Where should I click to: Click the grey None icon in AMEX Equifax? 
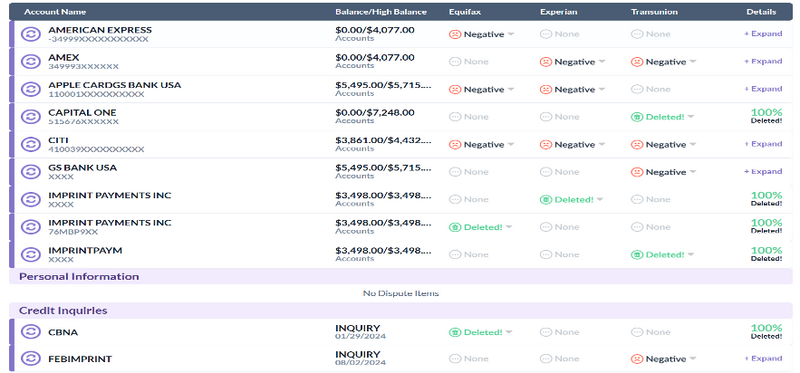point(455,62)
